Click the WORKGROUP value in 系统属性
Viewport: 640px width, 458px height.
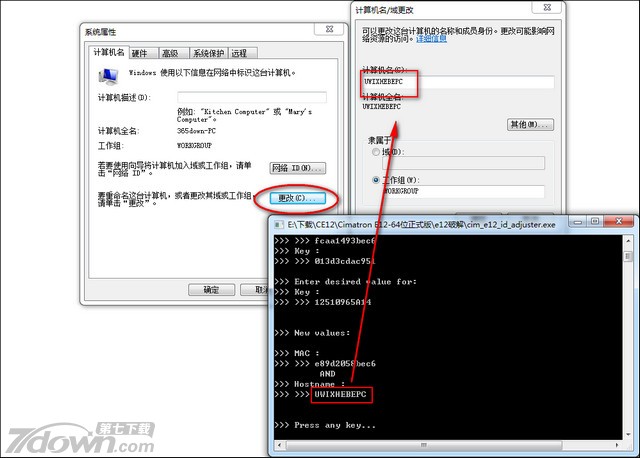(x=194, y=145)
